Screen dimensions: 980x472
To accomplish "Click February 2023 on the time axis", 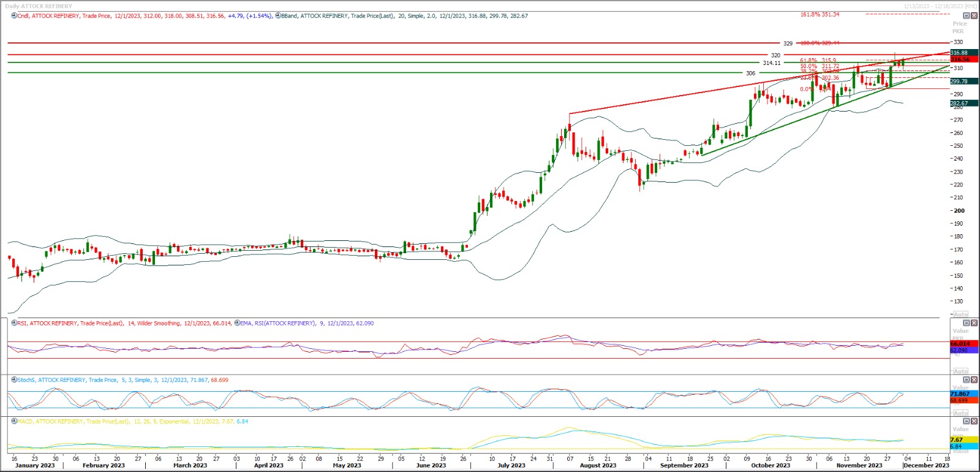I will [104, 465].
